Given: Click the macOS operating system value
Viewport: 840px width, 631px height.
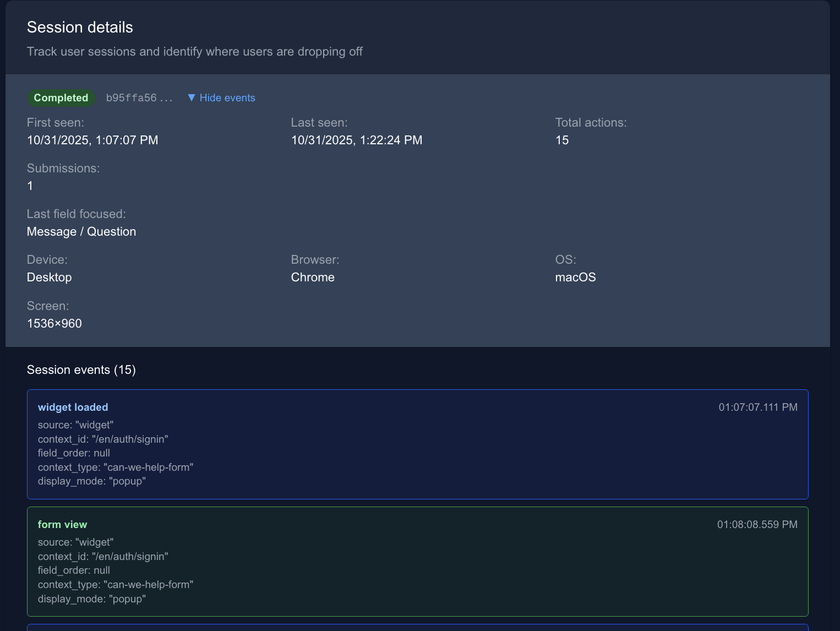Looking at the screenshot, I should [x=575, y=278].
